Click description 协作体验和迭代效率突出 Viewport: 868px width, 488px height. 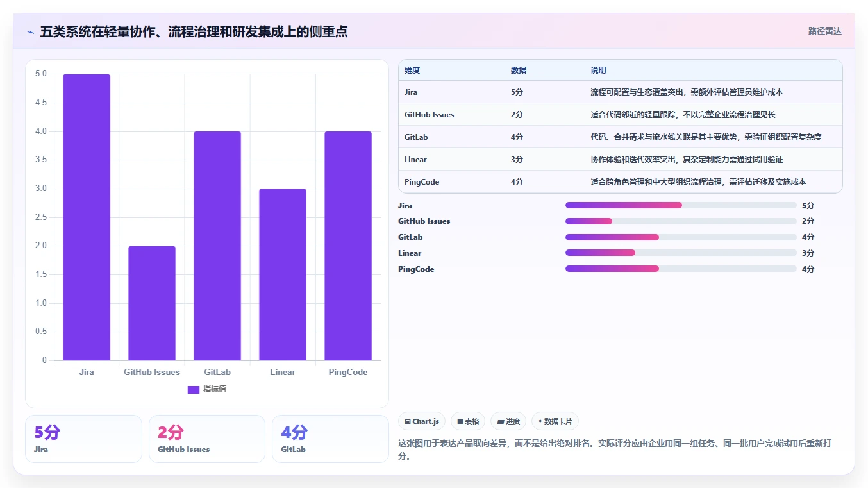[x=687, y=160]
